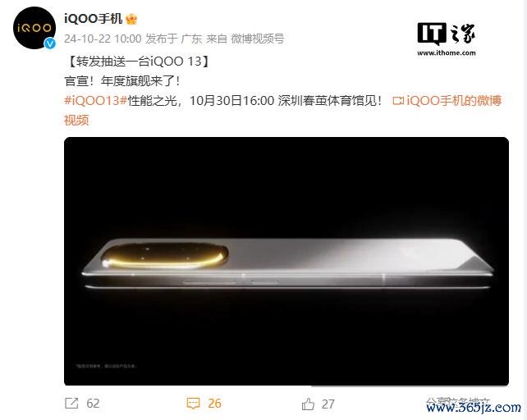
Task: Open the iQOO profile avatar
Action: tap(34, 28)
